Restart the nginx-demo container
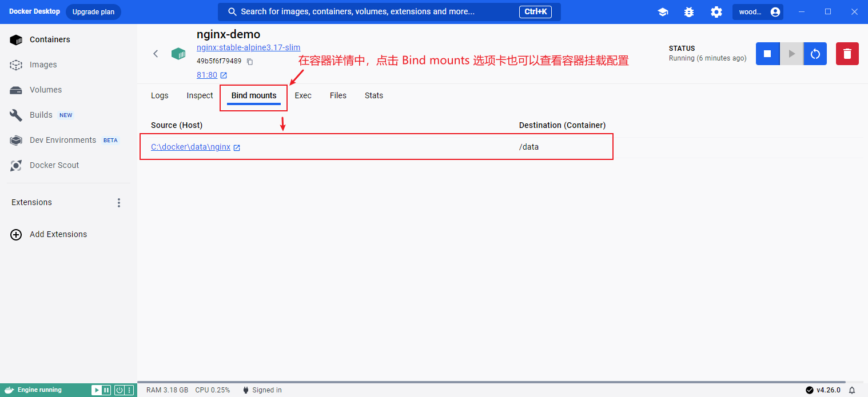Image resolution: width=868 pixels, height=397 pixels. [815, 54]
